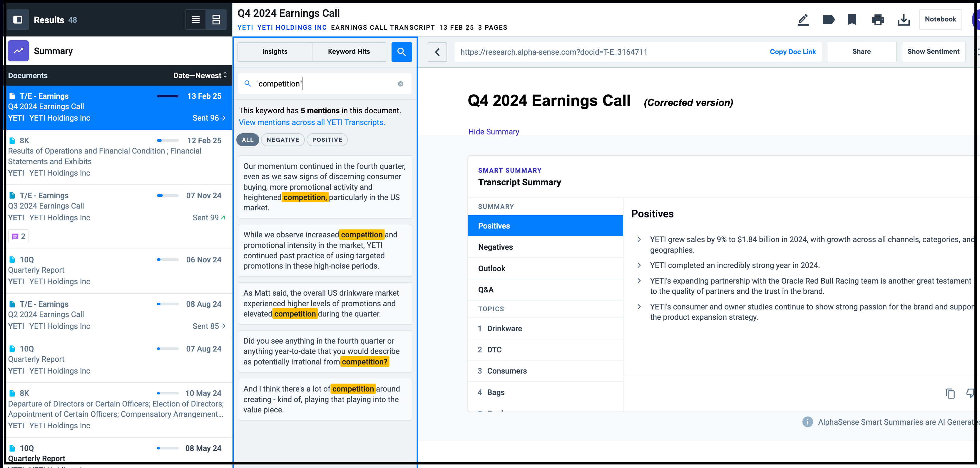Viewport: 980px width, 468px height.
Task: Open Date—Newest sort dropdown
Action: 200,75
